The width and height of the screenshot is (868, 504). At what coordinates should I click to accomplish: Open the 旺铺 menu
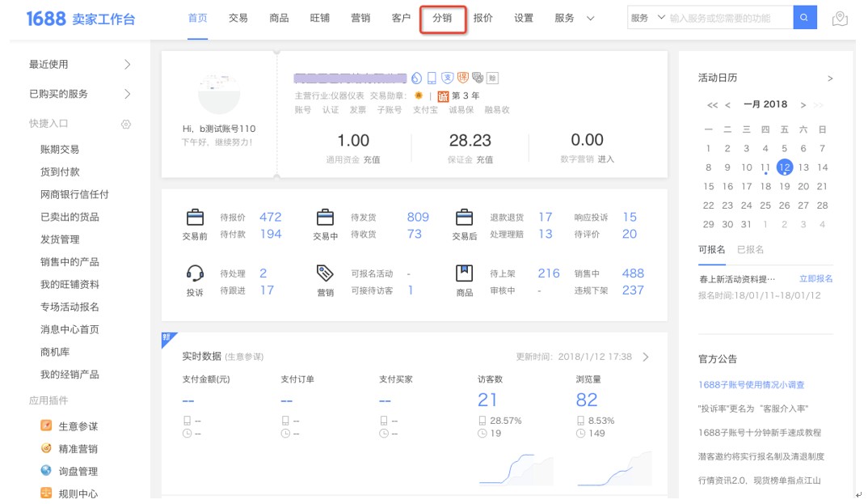pos(320,19)
